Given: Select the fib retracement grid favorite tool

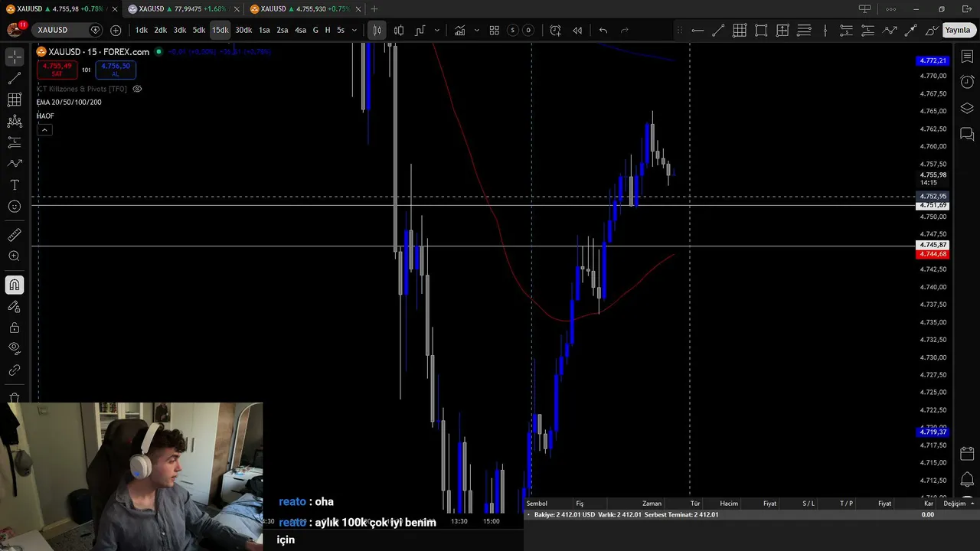Looking at the screenshot, I should click(740, 31).
